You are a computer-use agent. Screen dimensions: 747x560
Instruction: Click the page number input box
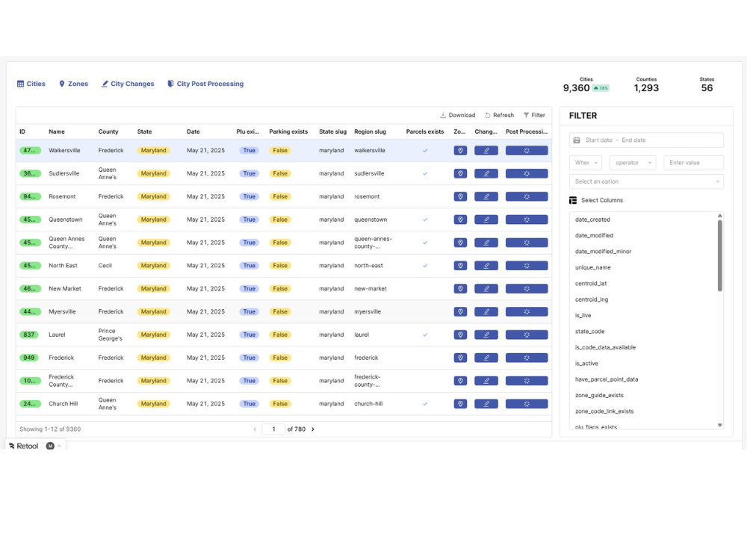point(274,429)
